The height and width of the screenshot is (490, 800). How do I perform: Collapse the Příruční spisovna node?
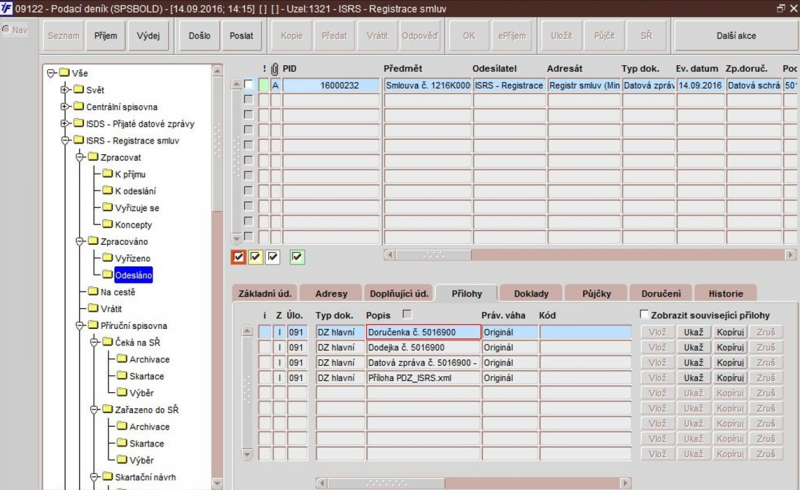(80, 326)
